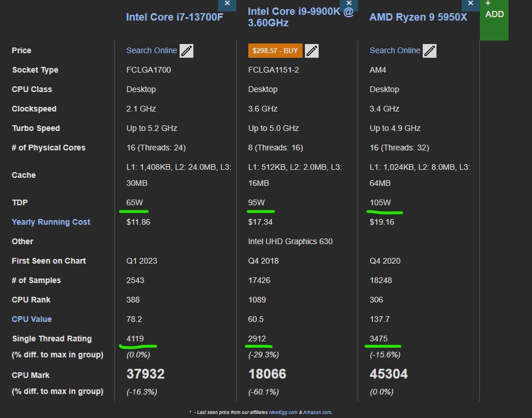The image size is (532, 418).
Task: Select the 4119 single thread rating
Action: (x=134, y=339)
